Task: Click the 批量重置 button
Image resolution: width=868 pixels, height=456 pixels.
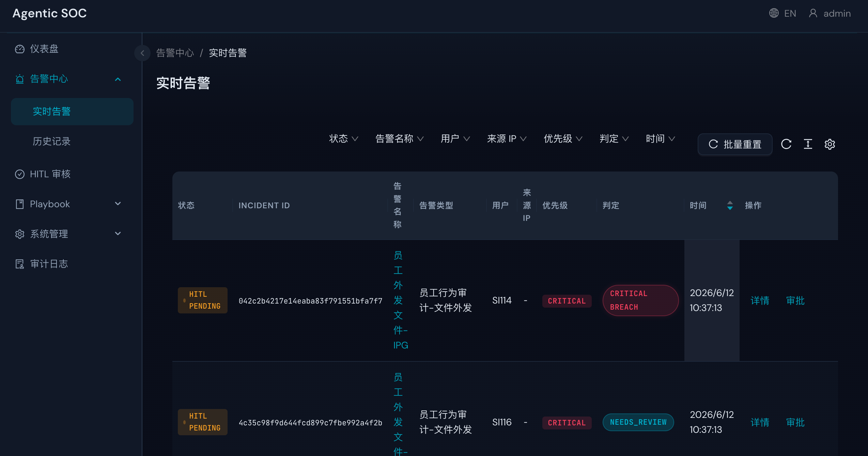Action: click(x=735, y=144)
